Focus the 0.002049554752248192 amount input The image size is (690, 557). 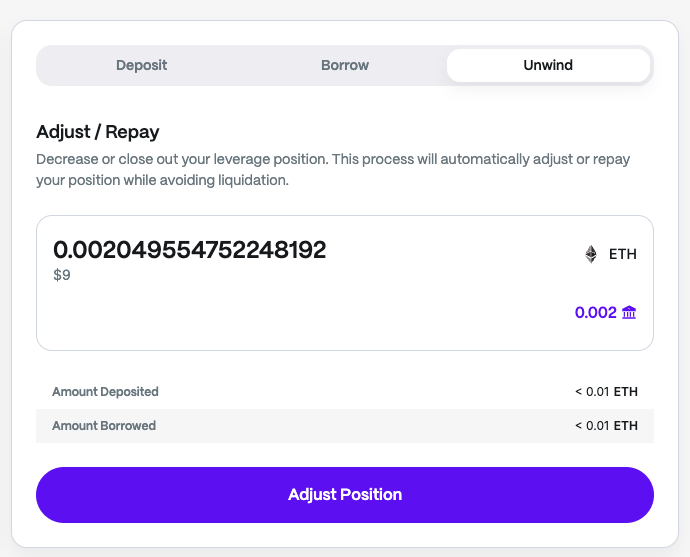click(x=190, y=250)
